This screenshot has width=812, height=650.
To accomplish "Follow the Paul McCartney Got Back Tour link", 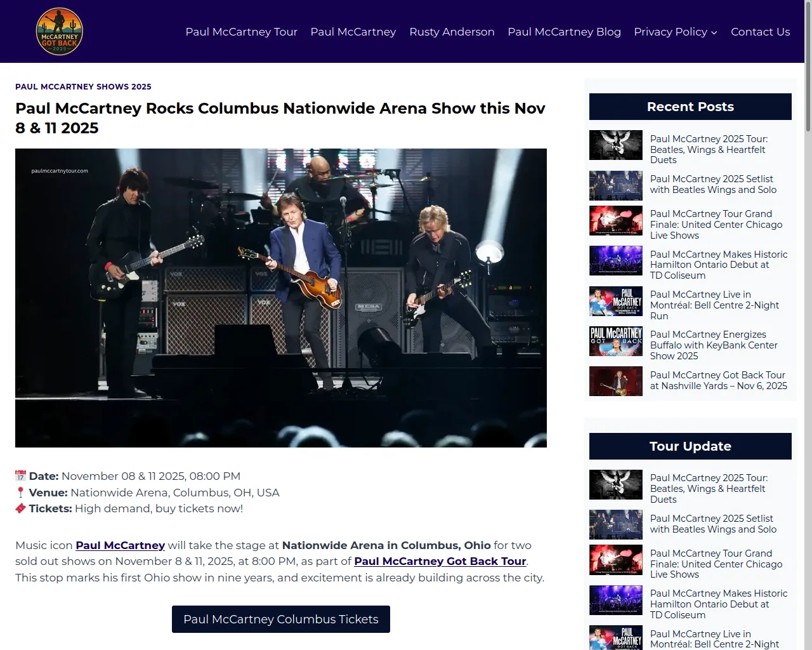I will pyautogui.click(x=440, y=561).
